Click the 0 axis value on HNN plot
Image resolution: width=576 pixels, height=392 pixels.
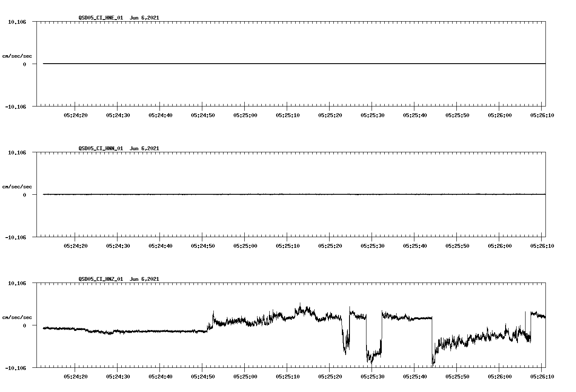[x=25, y=195]
